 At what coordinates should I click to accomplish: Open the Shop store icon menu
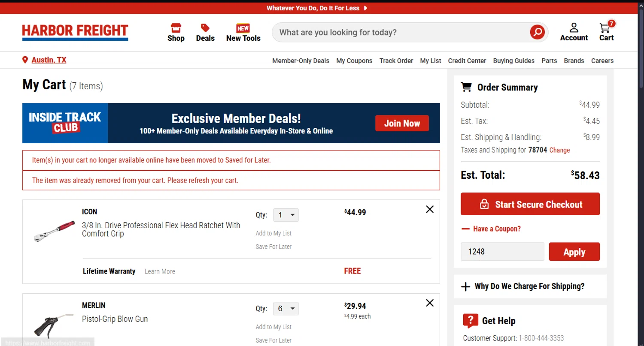176,32
